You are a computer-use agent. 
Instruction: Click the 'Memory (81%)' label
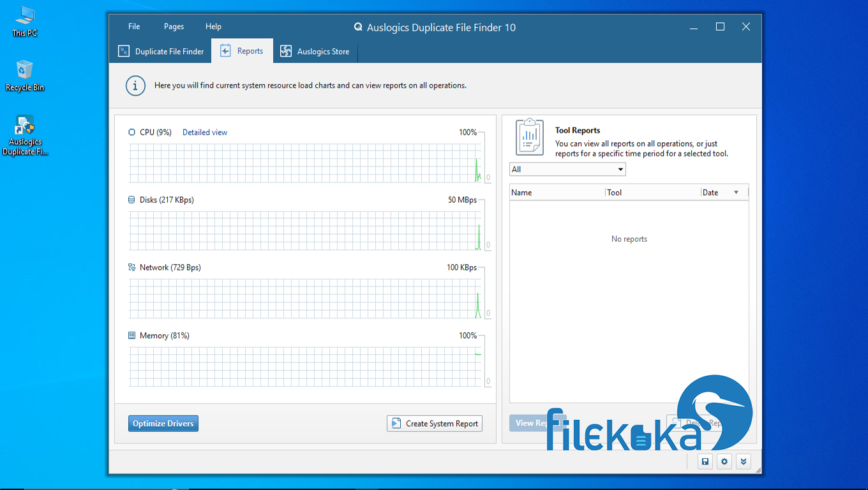coord(165,335)
